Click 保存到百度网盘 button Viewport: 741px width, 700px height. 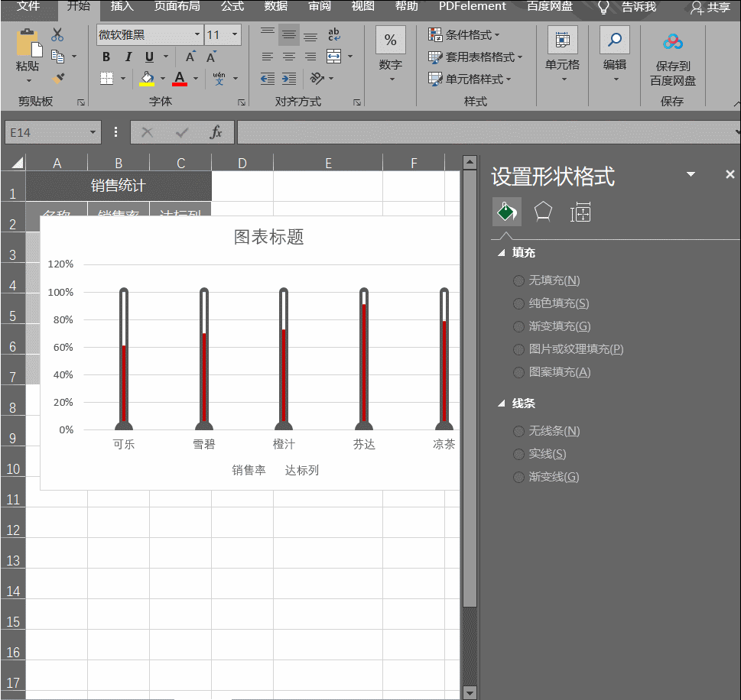click(673, 59)
